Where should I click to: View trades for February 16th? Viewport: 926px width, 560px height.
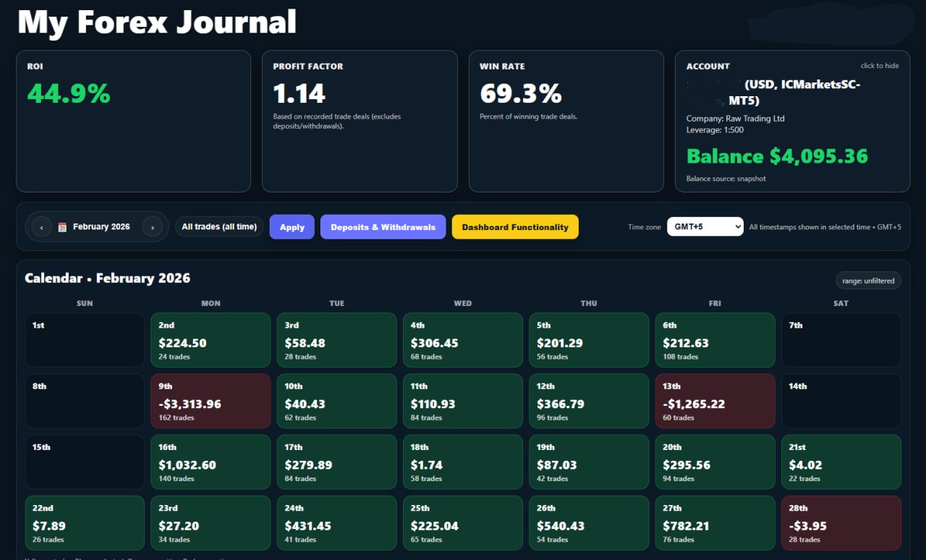tap(211, 462)
